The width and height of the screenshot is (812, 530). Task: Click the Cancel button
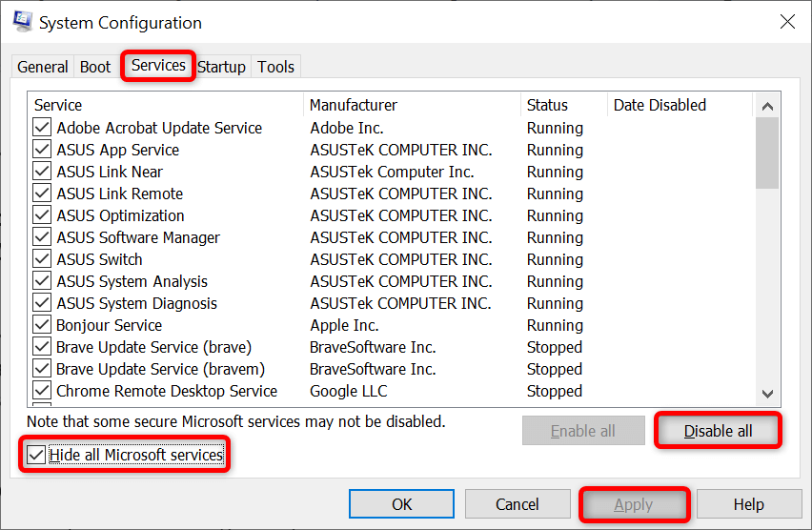[518, 504]
